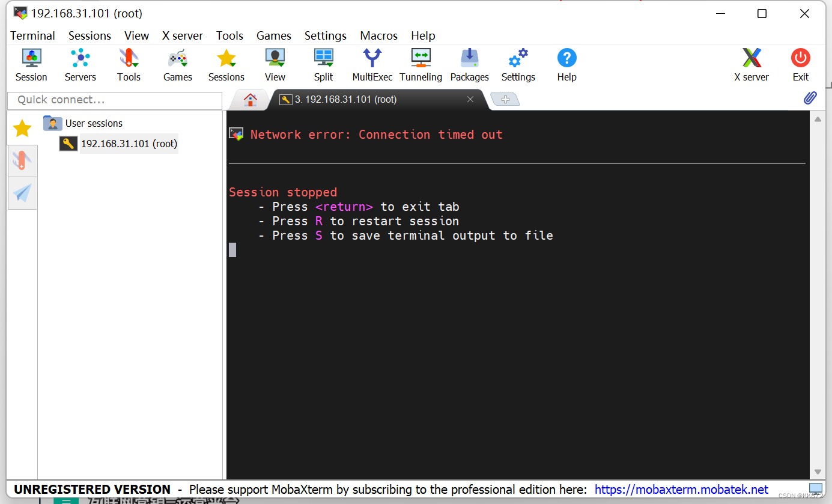Click the paperclip attach icon
832x504 pixels.
point(810,98)
